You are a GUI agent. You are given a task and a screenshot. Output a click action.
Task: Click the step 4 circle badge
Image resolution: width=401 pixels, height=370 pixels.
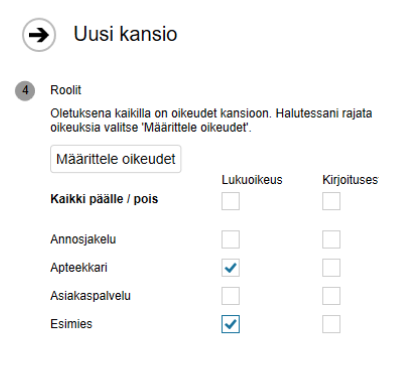click(25, 90)
